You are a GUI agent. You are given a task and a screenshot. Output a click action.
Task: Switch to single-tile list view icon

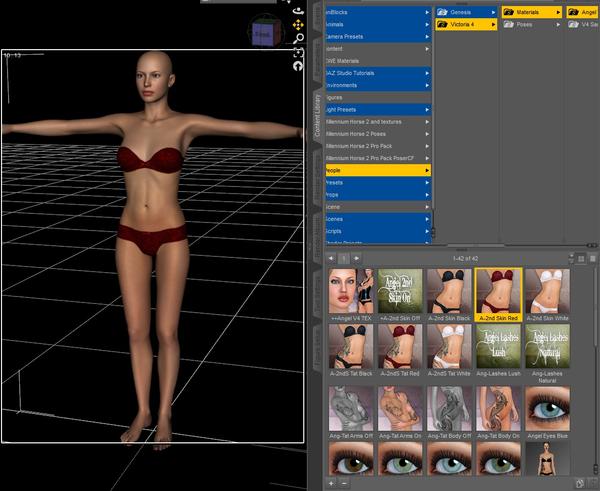(x=592, y=259)
